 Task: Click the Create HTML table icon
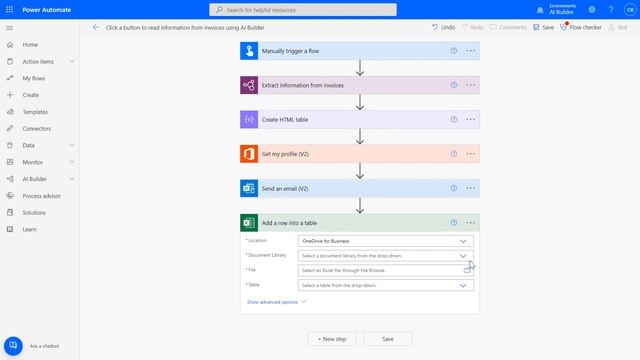tap(249, 120)
